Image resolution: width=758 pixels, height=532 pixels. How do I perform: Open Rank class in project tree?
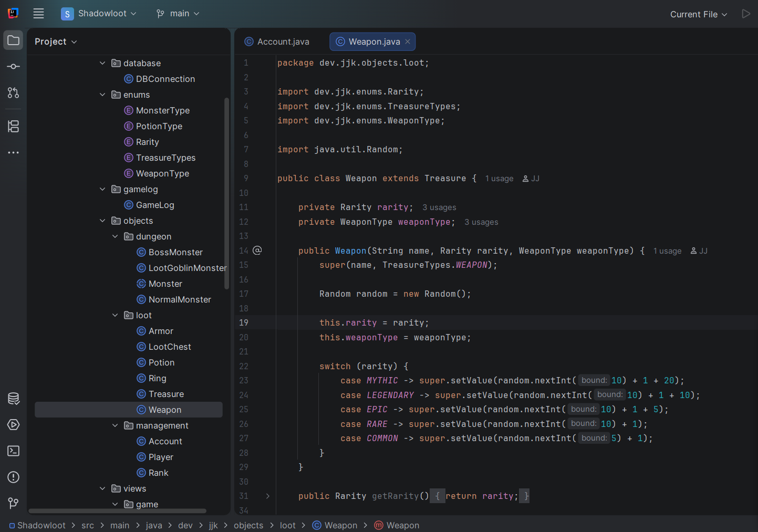[x=152, y=473]
